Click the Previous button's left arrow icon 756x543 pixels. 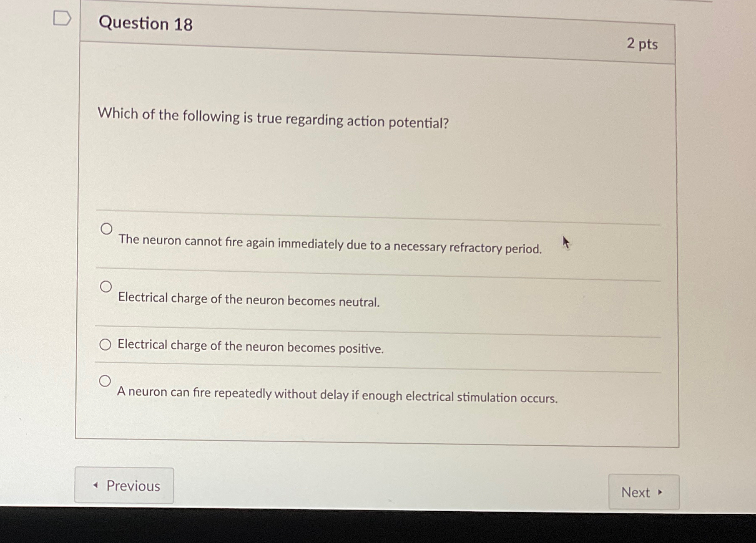(x=95, y=485)
